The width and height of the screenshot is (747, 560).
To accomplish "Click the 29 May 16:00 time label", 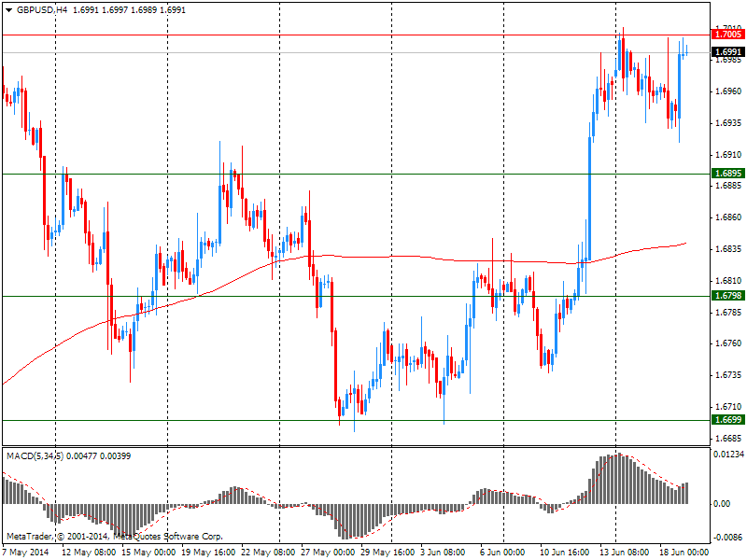I will pyautogui.click(x=388, y=553).
